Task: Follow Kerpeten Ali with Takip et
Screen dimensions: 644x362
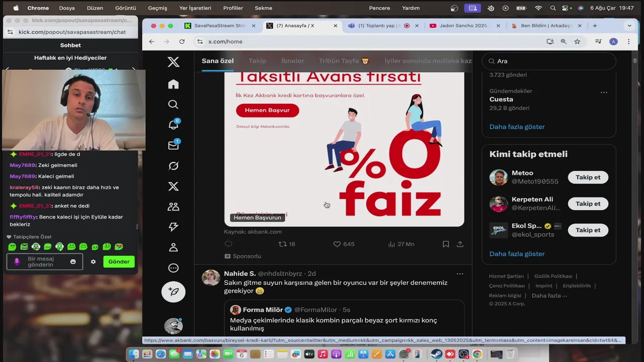Action: (588, 204)
